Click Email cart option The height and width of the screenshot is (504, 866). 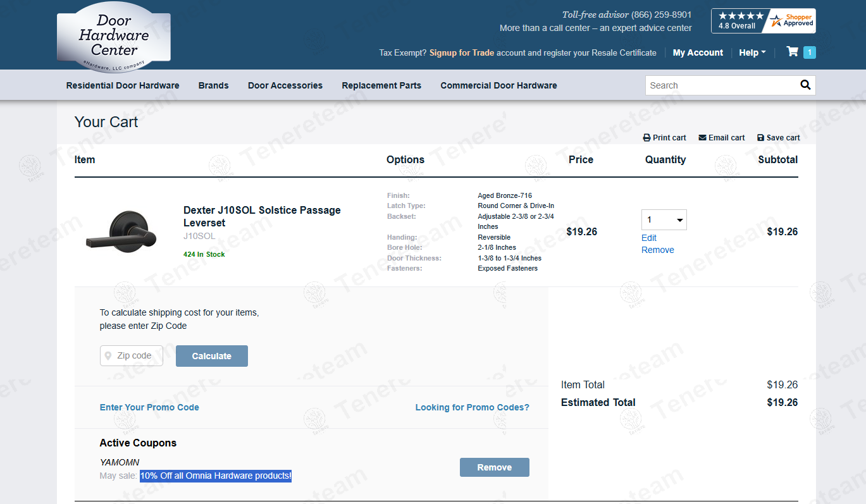click(721, 138)
